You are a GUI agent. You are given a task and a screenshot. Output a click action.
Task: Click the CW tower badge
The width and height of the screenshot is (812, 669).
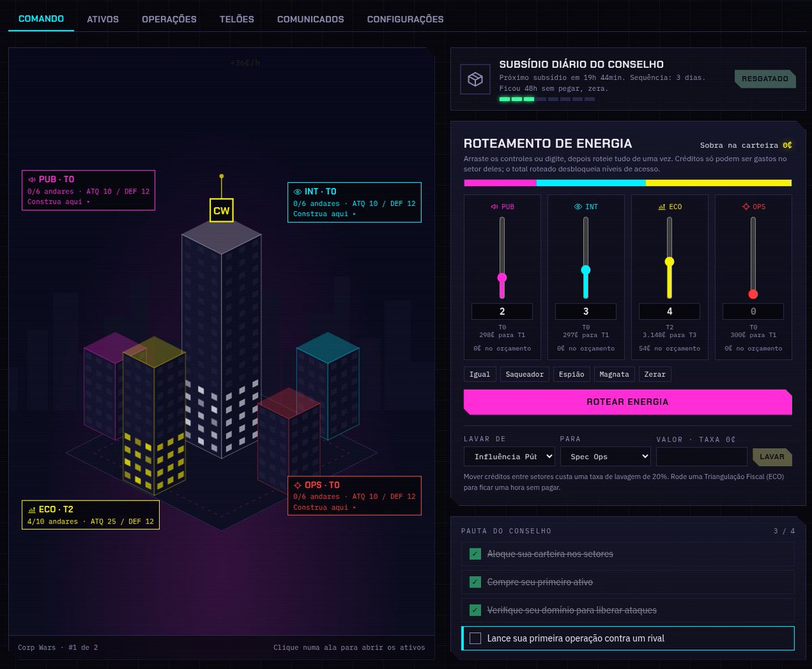click(221, 211)
